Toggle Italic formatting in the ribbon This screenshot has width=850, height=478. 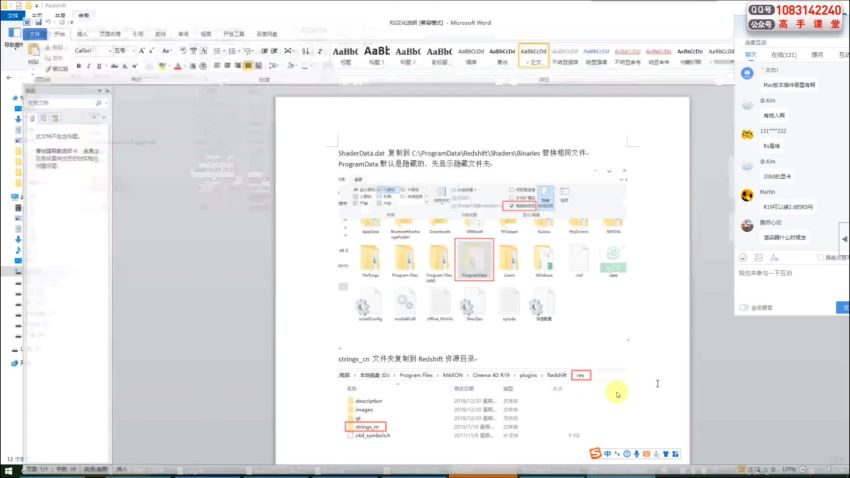tap(88, 66)
